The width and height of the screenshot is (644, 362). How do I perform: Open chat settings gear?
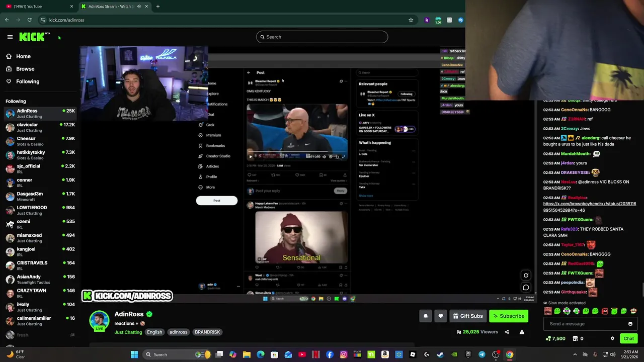(x=612, y=338)
